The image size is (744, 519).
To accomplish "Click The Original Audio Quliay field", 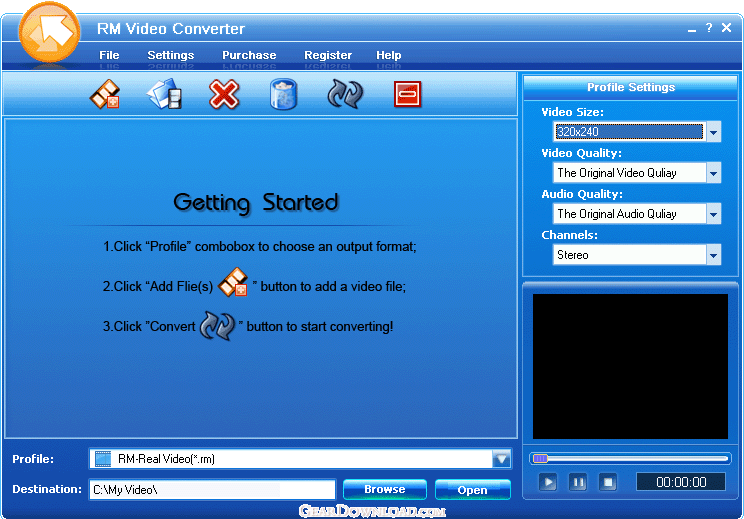I will pos(629,214).
